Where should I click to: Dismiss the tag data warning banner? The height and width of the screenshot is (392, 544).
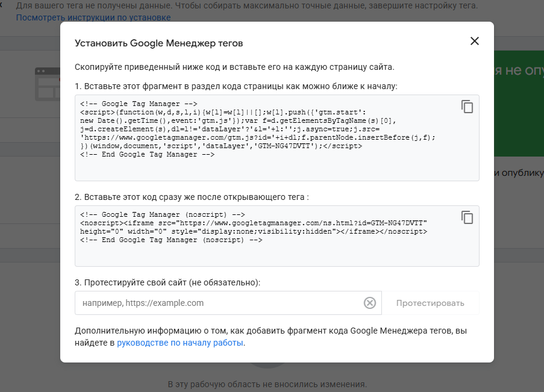3,5
